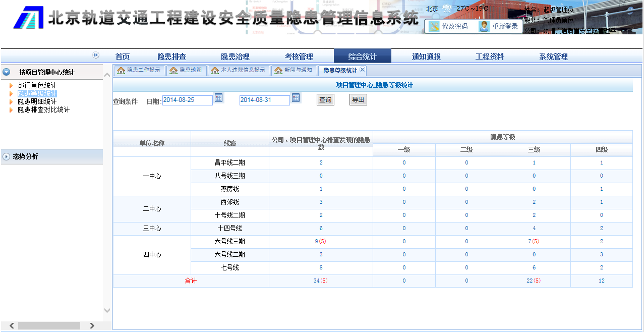The image size is (644, 332).
Task: Open 部门角色统计 in the sidebar tree
Action: 37,86
